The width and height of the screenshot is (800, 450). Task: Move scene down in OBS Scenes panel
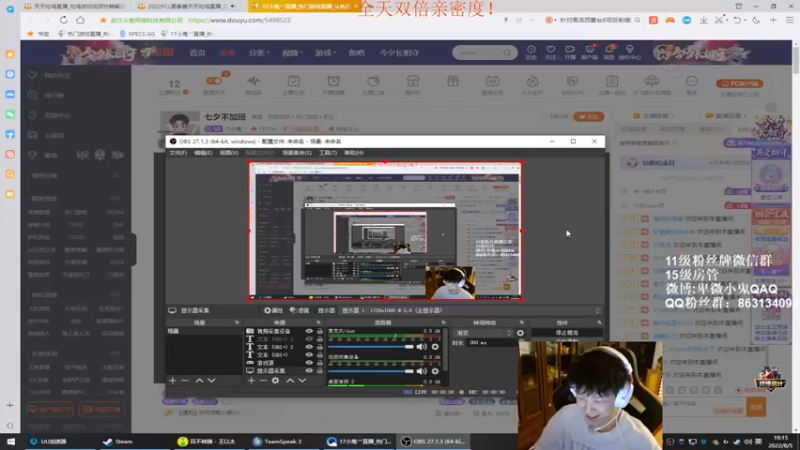pos(211,381)
